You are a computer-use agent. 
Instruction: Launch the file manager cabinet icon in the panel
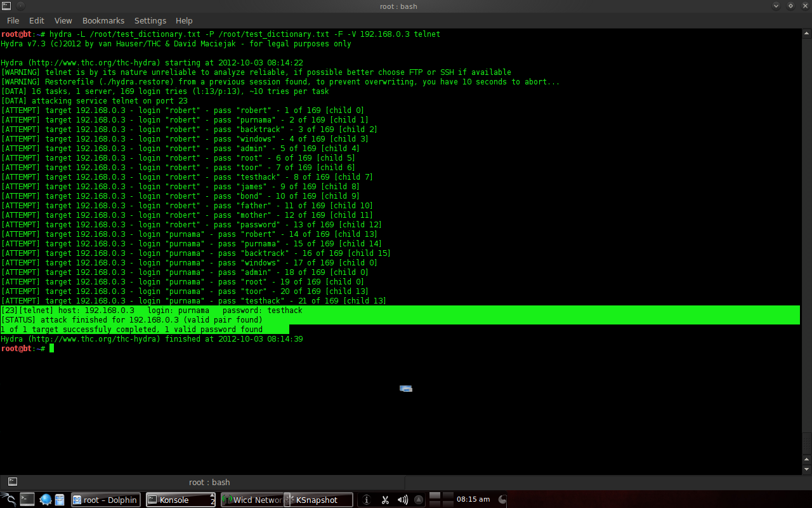tap(60, 500)
